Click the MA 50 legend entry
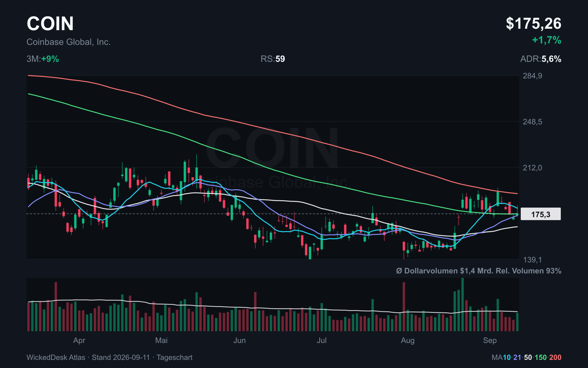The height and width of the screenshot is (368, 588). tap(528, 357)
